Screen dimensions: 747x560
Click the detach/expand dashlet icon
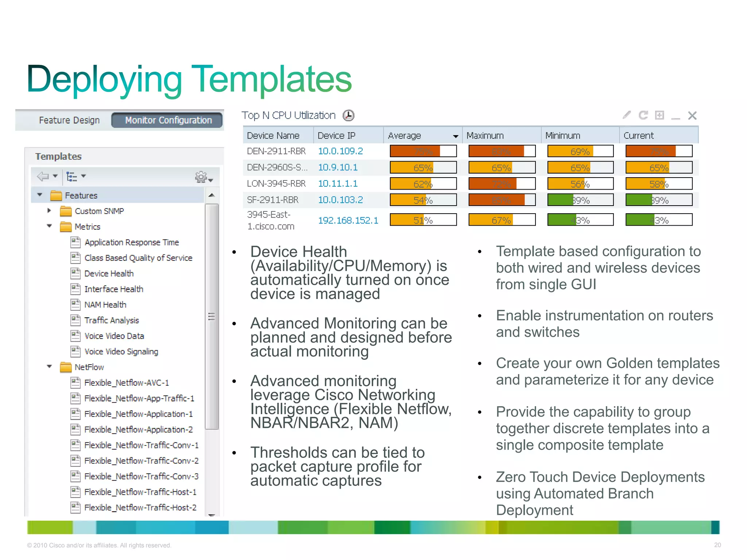[x=659, y=115]
